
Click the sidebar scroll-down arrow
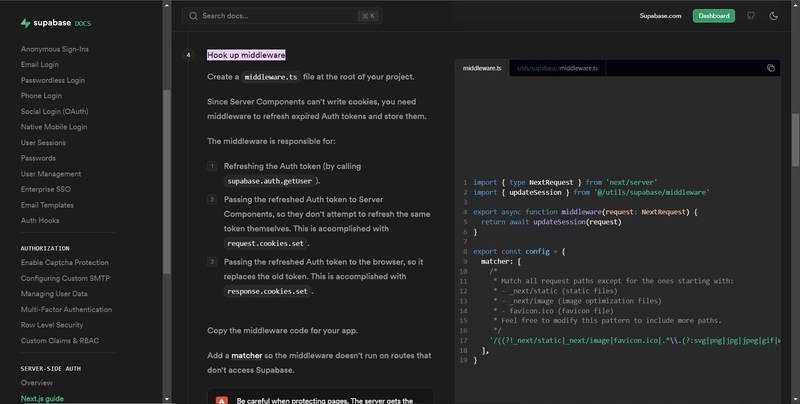pos(166,399)
